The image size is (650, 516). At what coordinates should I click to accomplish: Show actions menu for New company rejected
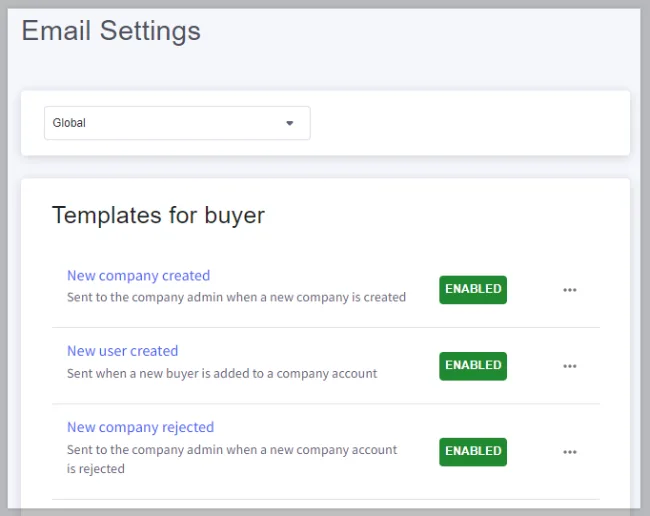pos(570,452)
